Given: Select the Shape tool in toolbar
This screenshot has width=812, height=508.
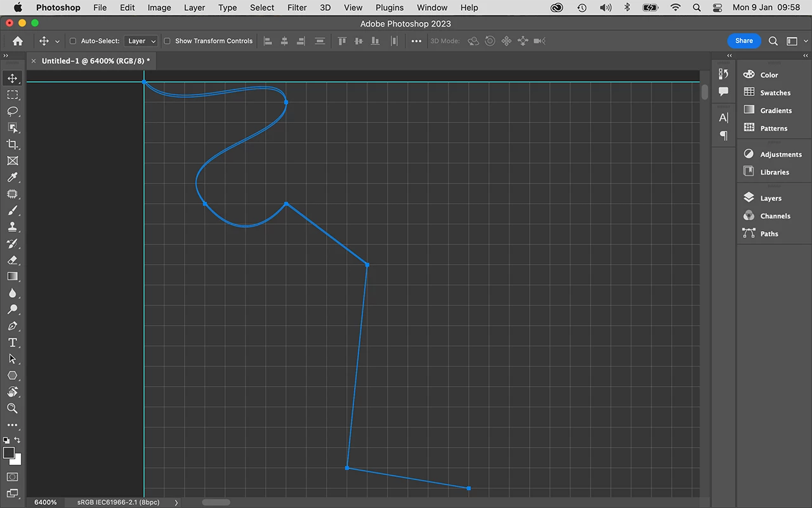Looking at the screenshot, I should [12, 375].
